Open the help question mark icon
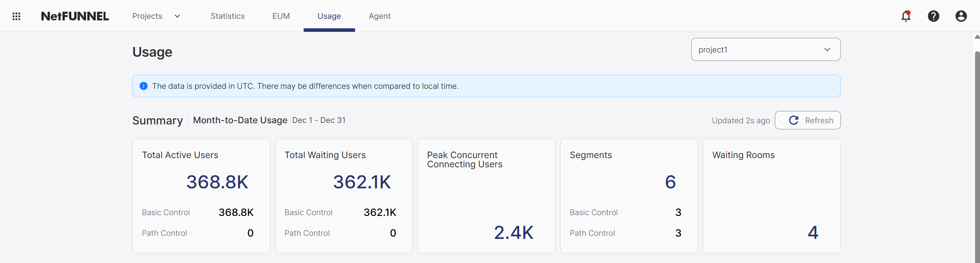980x263 pixels. pyautogui.click(x=933, y=16)
